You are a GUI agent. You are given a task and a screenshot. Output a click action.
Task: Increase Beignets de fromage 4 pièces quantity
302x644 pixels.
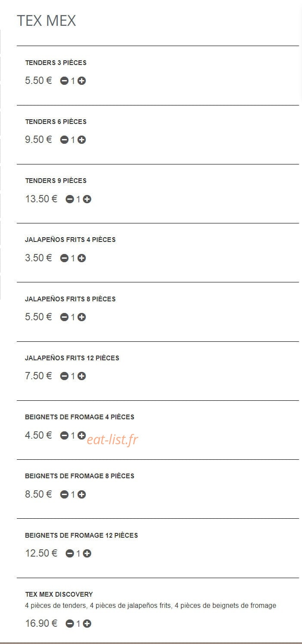(81, 436)
